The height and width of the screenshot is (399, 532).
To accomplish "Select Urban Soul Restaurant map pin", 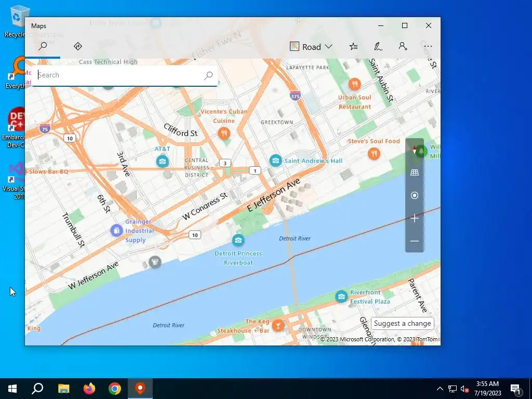I will click(x=354, y=84).
